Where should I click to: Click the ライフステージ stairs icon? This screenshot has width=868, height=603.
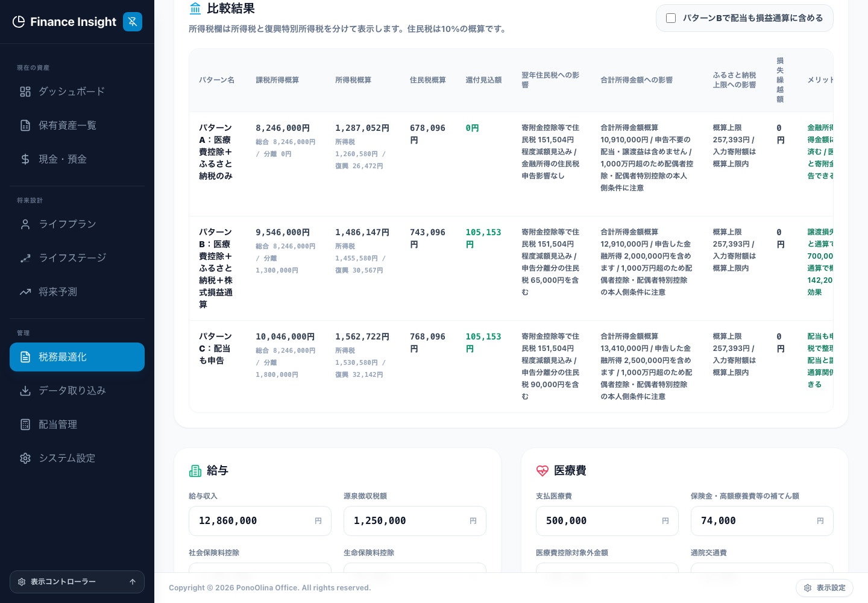pyautogui.click(x=25, y=258)
